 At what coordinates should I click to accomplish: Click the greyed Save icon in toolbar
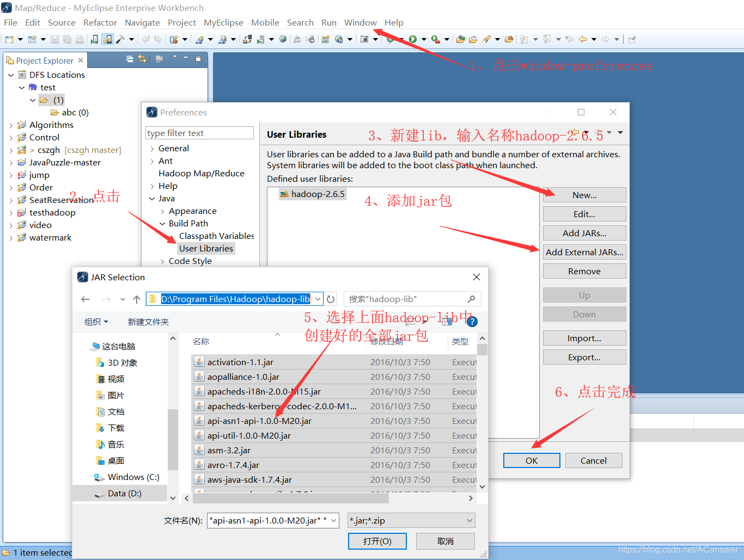point(54,39)
